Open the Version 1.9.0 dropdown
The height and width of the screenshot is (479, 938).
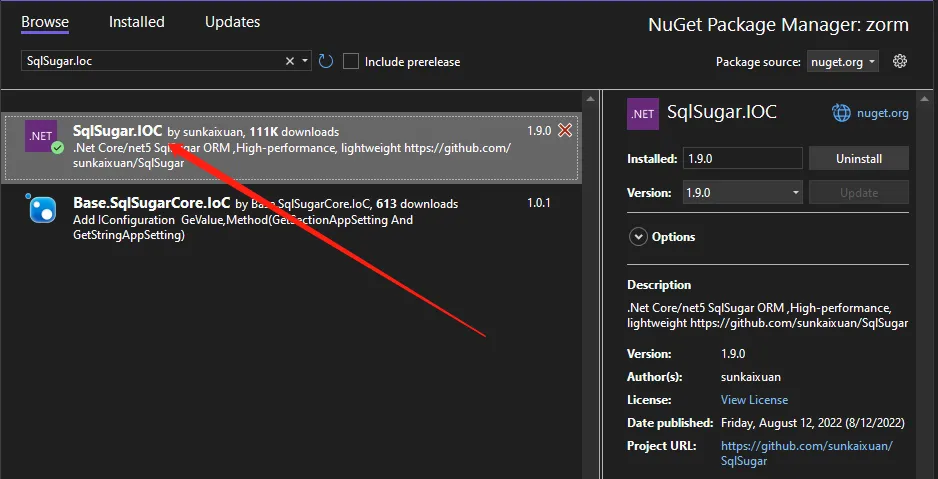[743, 193]
